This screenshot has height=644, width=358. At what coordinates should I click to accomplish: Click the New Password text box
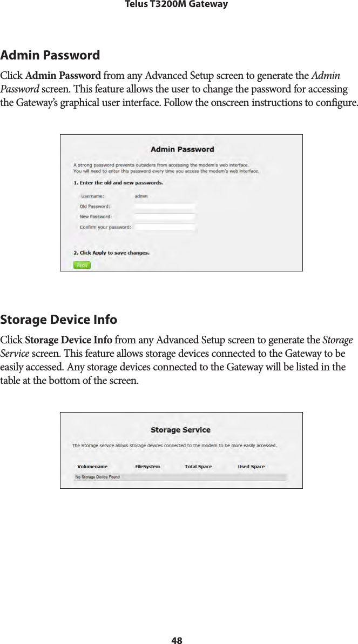click(165, 217)
